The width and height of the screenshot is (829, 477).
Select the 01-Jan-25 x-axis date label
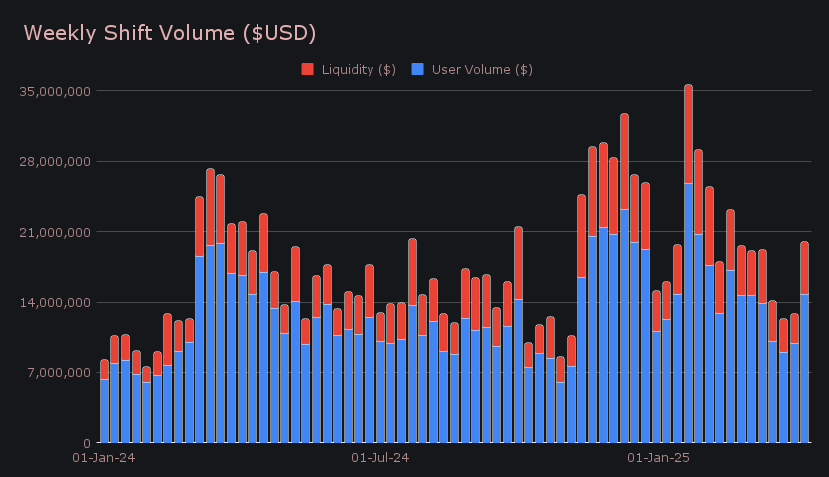pyautogui.click(x=658, y=458)
